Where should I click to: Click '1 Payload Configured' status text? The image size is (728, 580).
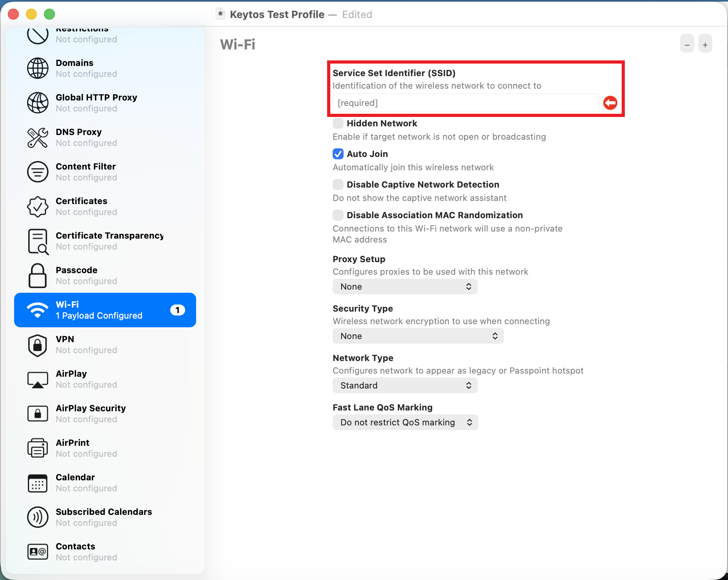99,316
